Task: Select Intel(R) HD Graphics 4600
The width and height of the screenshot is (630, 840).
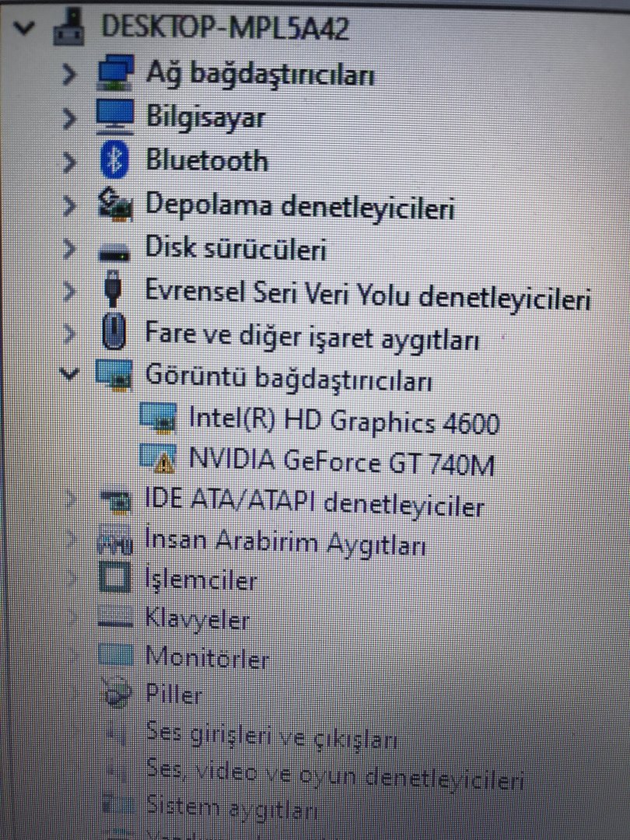Action: [x=345, y=421]
